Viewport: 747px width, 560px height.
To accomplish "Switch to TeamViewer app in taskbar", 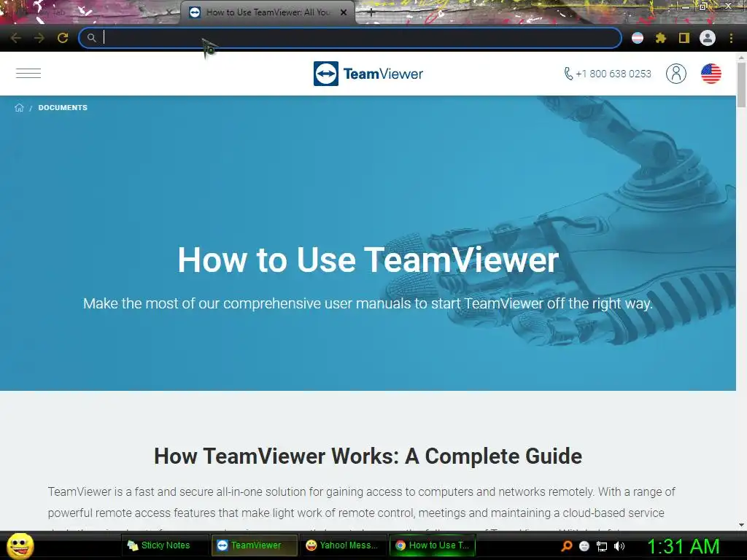I will pyautogui.click(x=255, y=545).
